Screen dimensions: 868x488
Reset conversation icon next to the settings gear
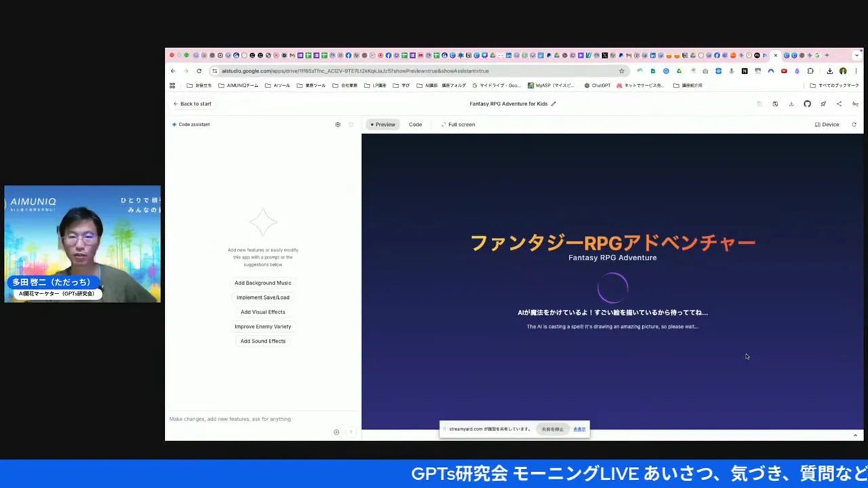[x=351, y=125]
